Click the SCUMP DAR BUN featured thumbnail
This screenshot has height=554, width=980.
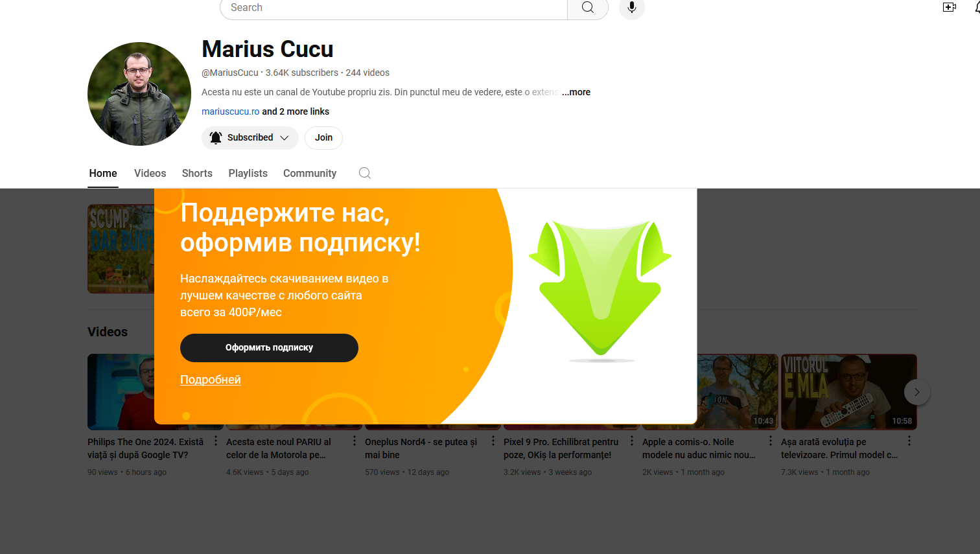(x=121, y=249)
